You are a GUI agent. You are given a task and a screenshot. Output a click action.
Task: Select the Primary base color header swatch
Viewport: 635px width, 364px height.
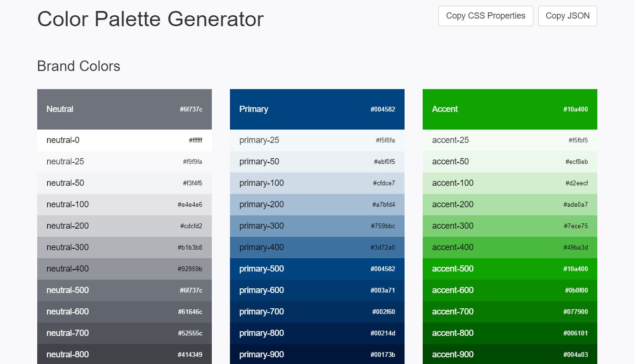pos(317,109)
